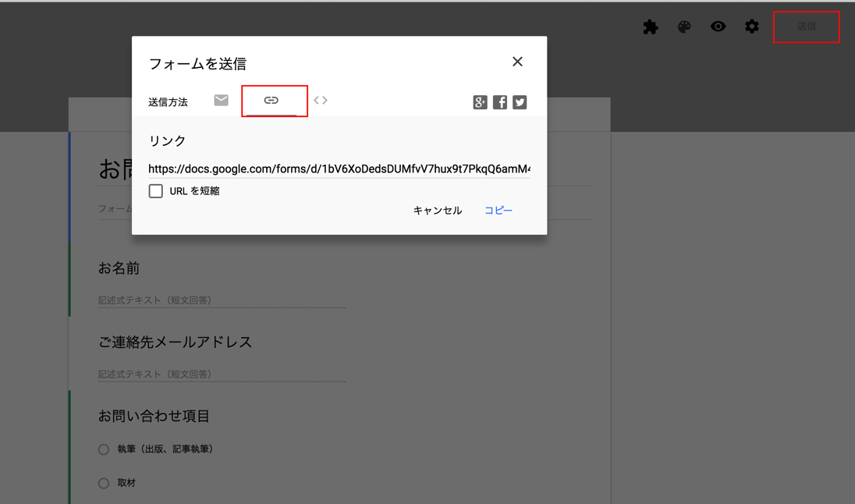Screen dimensions: 855x504
Task: Close the フォームを送信 dialog with X
Action: click(517, 62)
